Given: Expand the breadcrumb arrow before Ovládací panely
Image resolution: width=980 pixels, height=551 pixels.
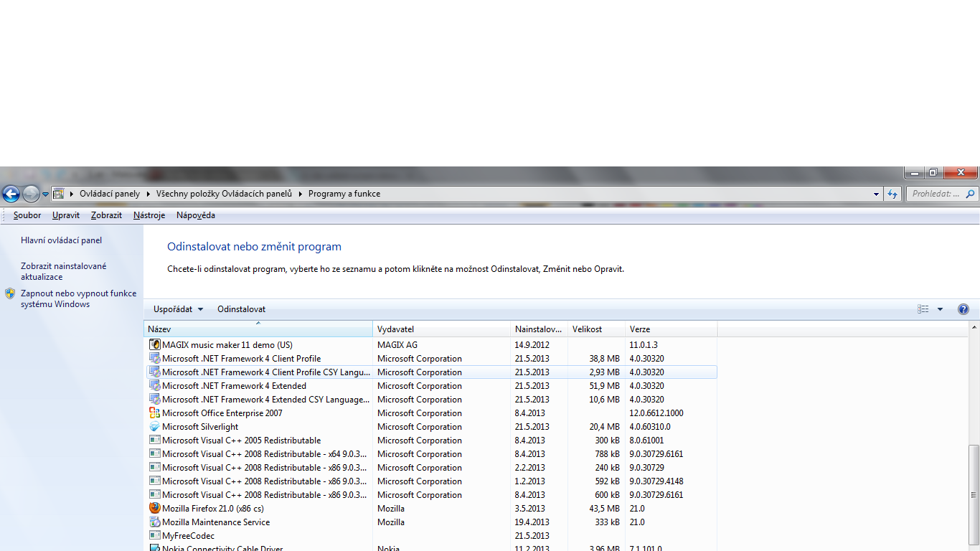Looking at the screenshot, I should (x=72, y=194).
